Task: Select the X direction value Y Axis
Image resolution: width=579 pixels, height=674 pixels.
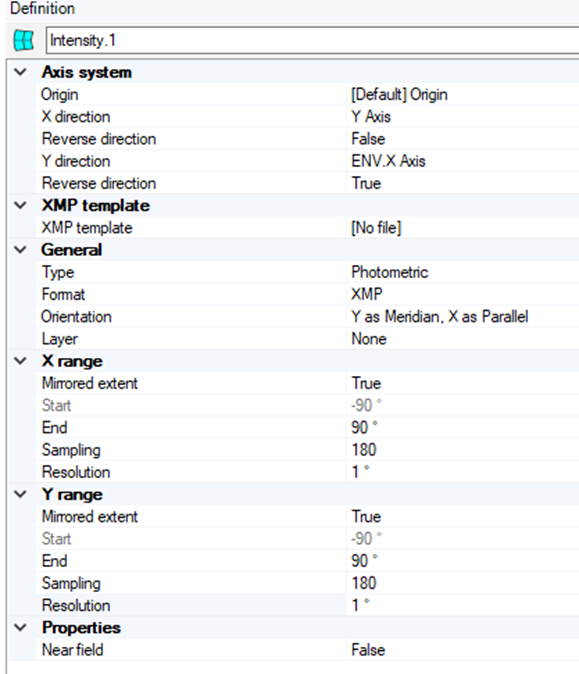Action: click(463, 116)
